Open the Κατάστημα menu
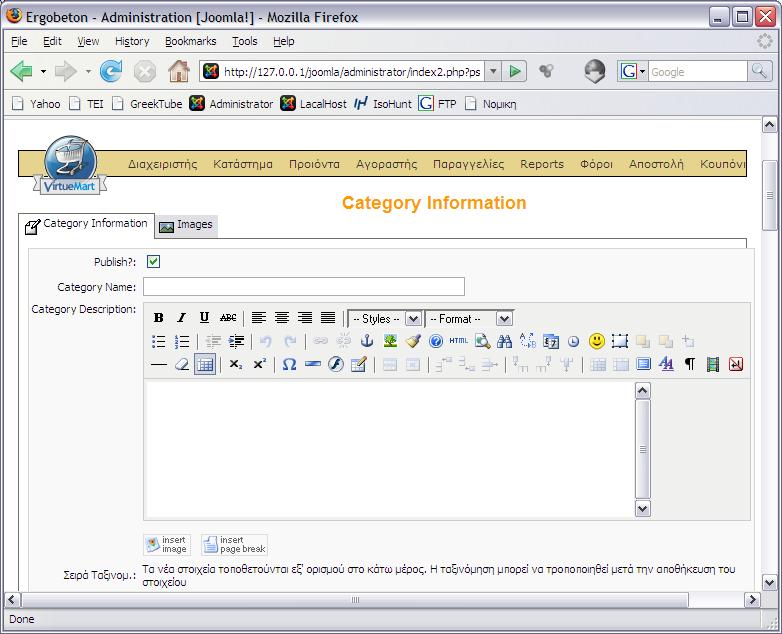782x634 pixels. [x=243, y=164]
